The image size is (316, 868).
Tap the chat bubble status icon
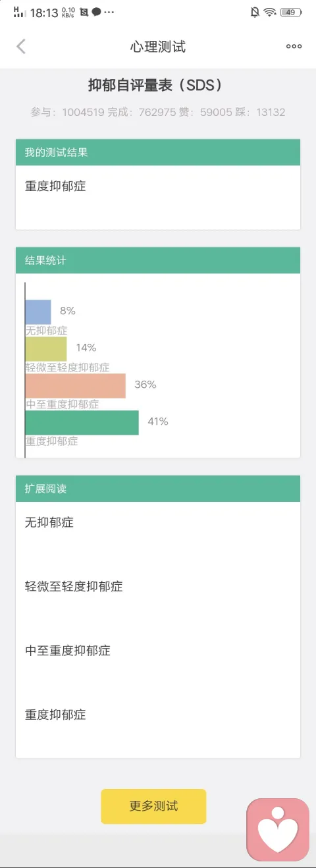click(x=97, y=12)
